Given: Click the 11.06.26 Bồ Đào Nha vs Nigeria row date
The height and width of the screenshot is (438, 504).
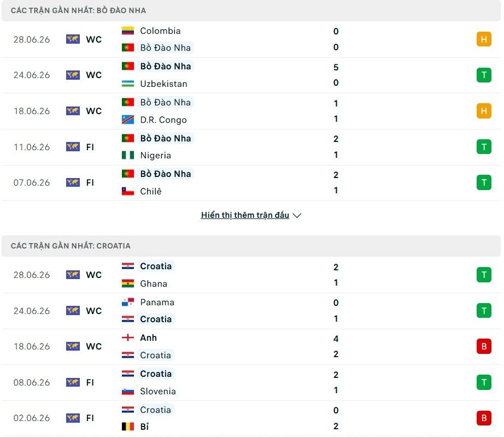Looking at the screenshot, I should [32, 147].
